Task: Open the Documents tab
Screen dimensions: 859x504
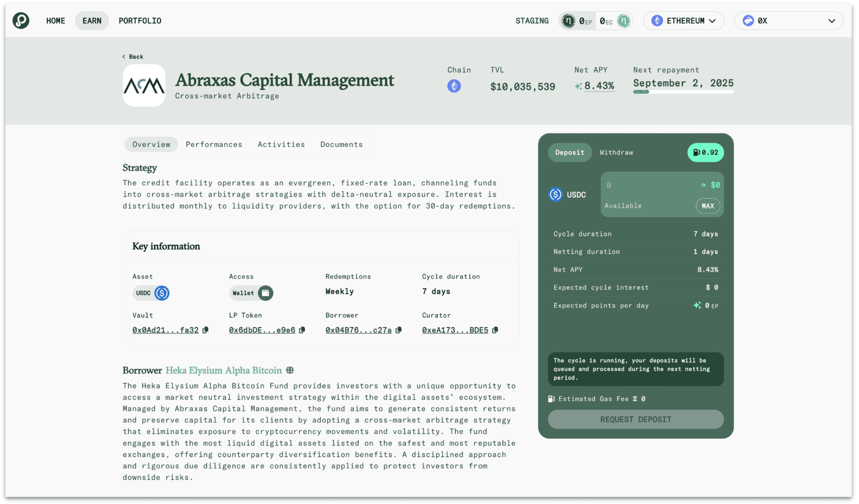Action: (341, 144)
